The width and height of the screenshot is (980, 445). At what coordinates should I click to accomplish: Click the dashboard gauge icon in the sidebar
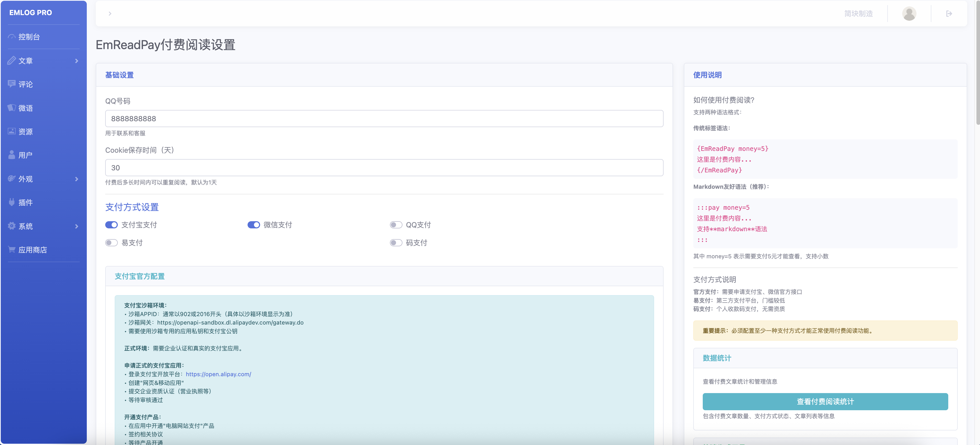coord(12,37)
